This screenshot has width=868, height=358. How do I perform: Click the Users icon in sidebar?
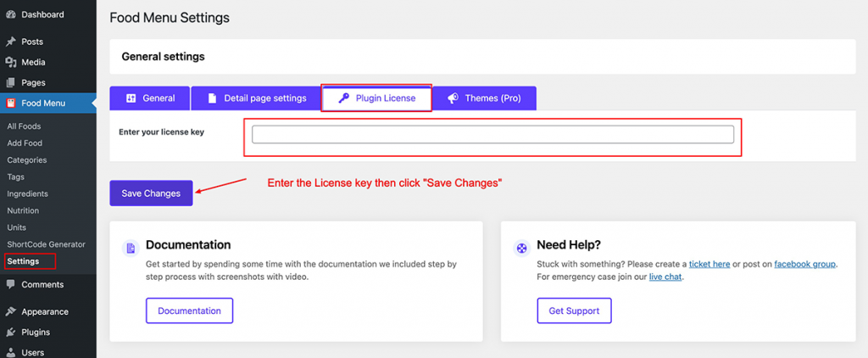10,352
